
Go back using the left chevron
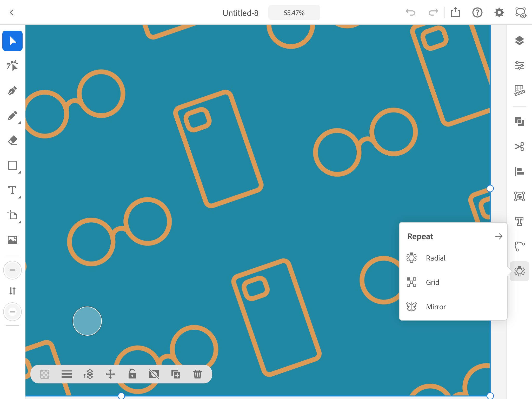point(12,12)
